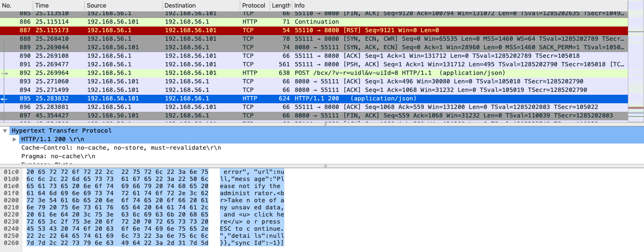
Task: Click length 561 of packet 891
Action: (x=285, y=64)
